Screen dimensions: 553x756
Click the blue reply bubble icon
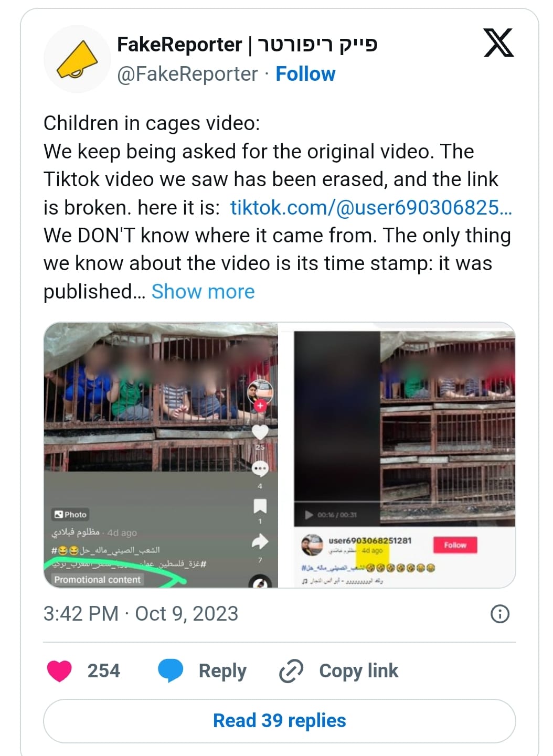[x=171, y=671]
